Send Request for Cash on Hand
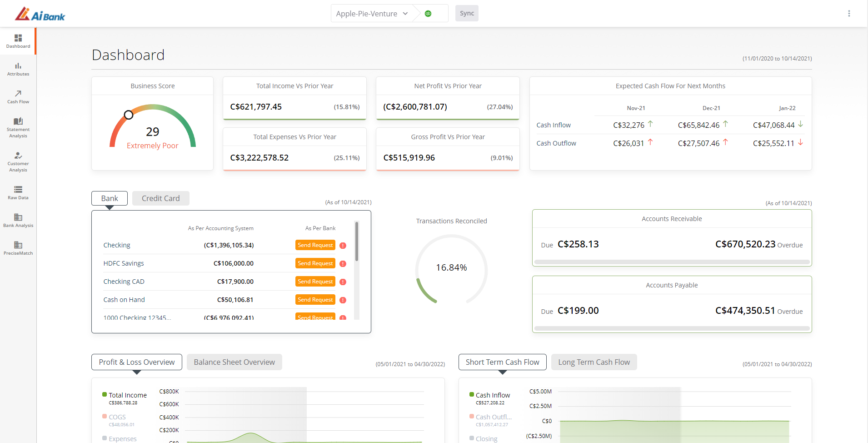 click(x=315, y=300)
